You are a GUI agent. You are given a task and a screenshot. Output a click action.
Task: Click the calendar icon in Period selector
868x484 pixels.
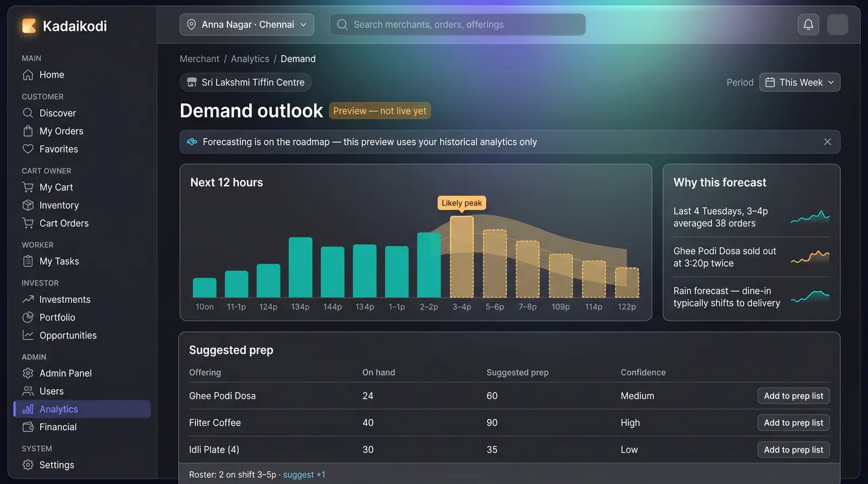[x=770, y=82]
